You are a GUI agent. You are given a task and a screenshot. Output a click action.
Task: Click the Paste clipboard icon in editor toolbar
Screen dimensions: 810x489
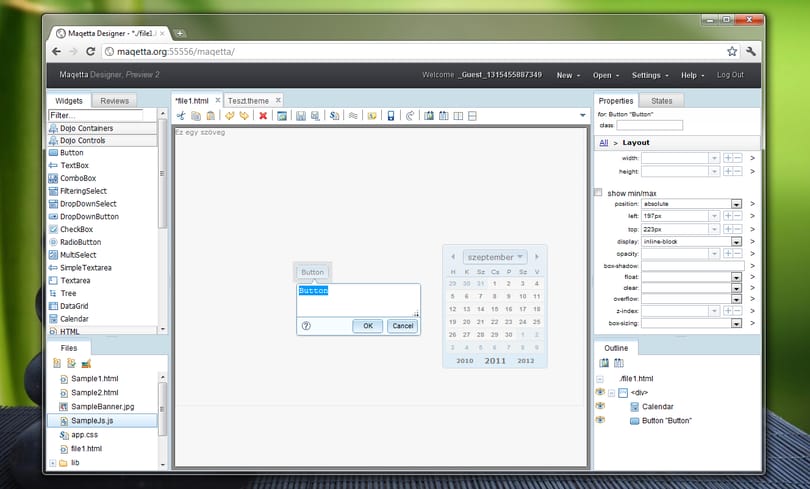(210, 116)
